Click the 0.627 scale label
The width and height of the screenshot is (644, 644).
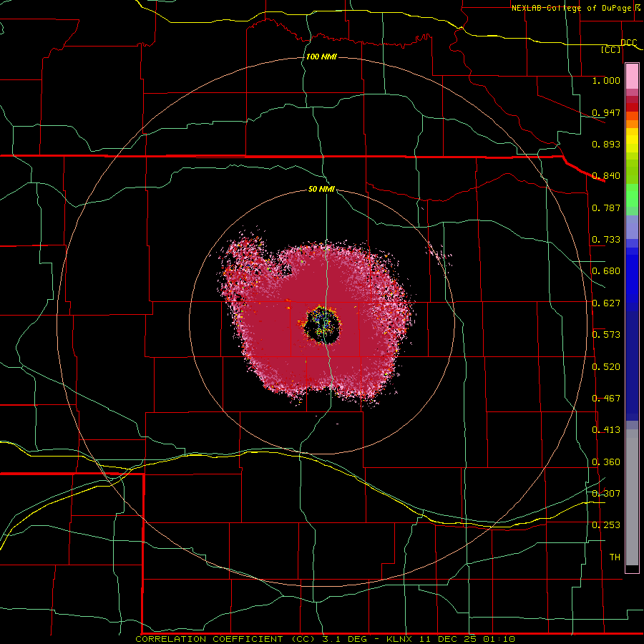(x=606, y=303)
